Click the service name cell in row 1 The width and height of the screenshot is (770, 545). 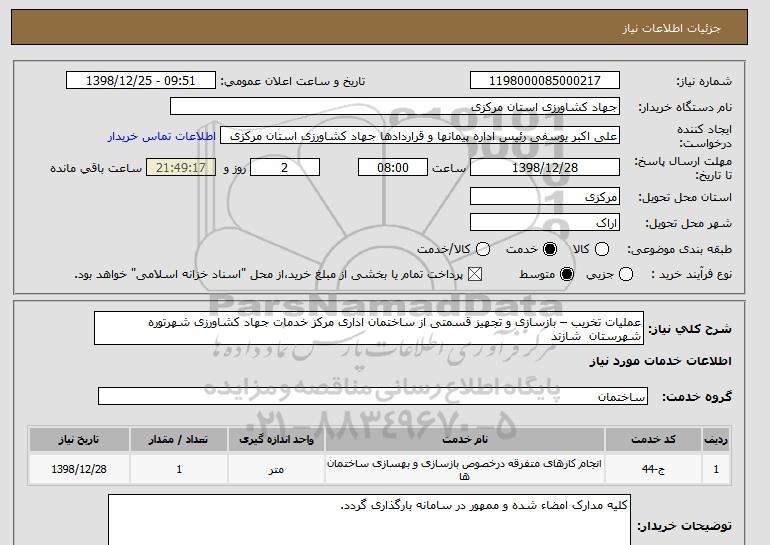coord(465,469)
